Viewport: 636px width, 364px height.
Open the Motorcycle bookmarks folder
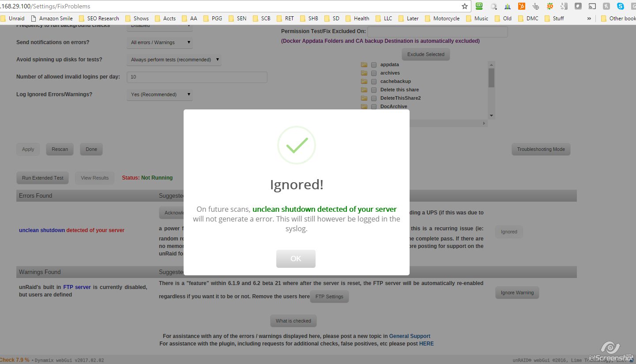(x=442, y=19)
